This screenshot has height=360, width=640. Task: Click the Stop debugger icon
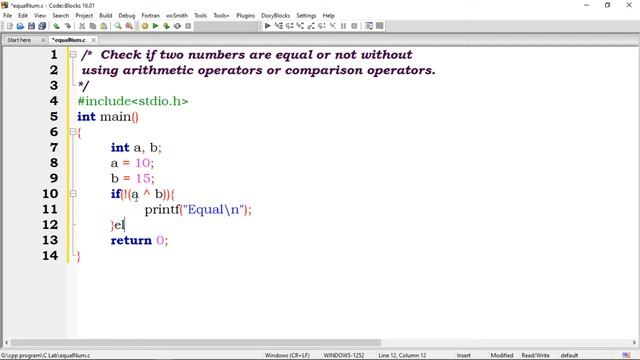[354, 26]
